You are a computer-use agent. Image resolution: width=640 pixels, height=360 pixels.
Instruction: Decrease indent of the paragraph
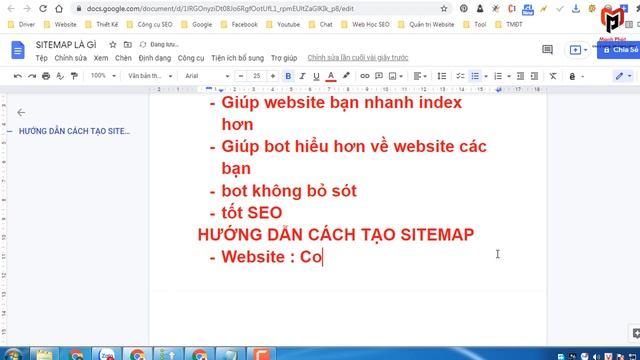point(520,76)
